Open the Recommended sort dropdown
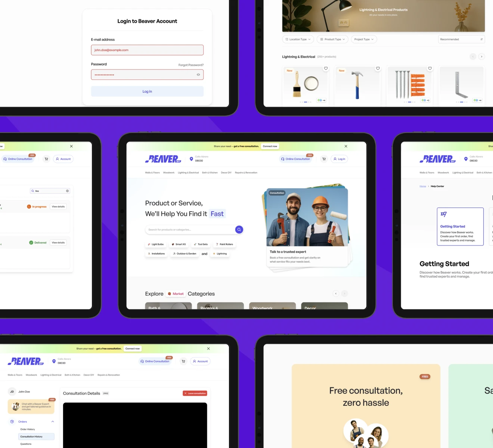 [x=461, y=39]
